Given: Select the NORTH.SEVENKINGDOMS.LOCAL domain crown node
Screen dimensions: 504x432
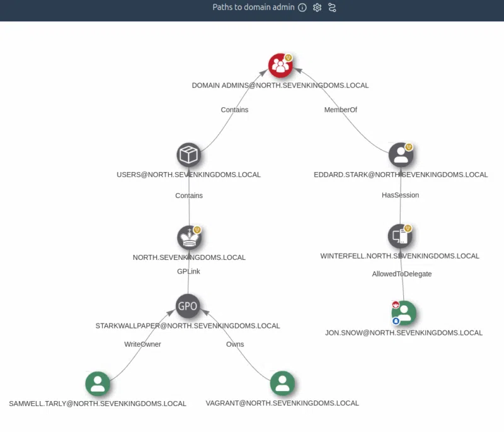Looking at the screenshot, I should tap(188, 237).
